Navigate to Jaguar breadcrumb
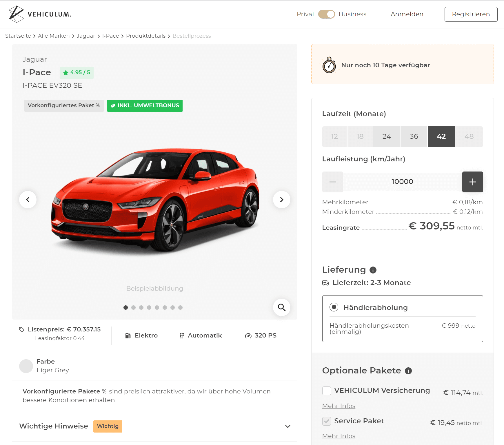The height and width of the screenshot is (445, 504). tap(86, 36)
